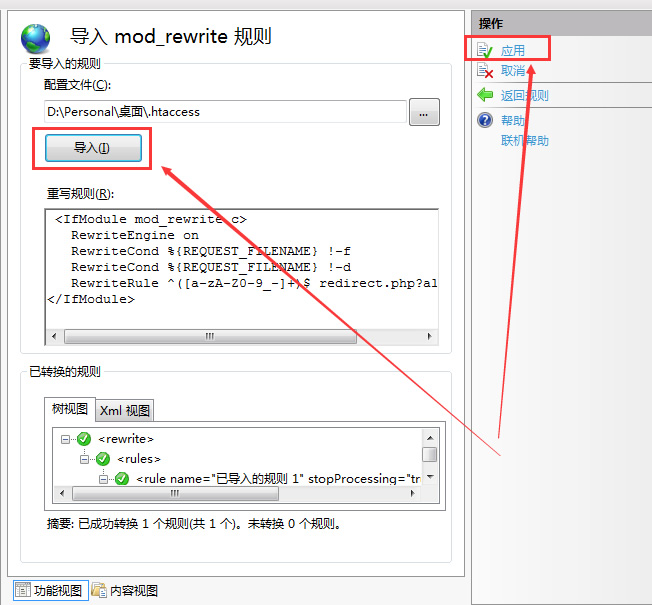652x605 pixels.
Task: Click the green check icon beside <rules>
Action: [103, 459]
